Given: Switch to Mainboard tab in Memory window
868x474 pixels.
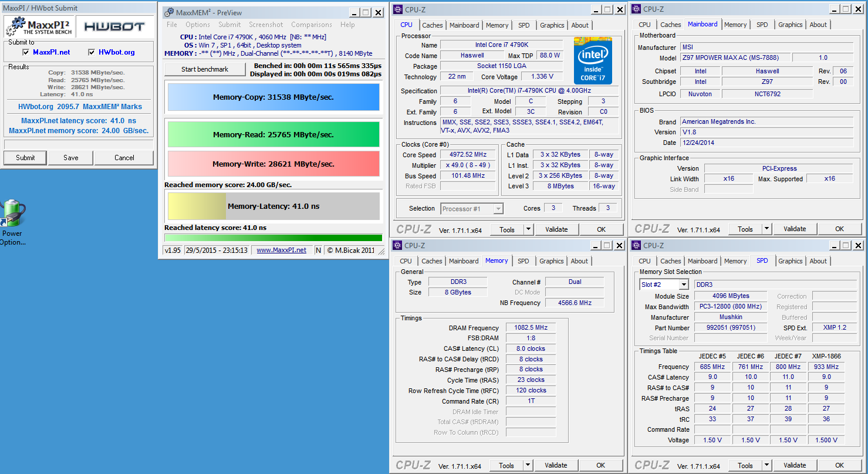Looking at the screenshot, I should [464, 261].
